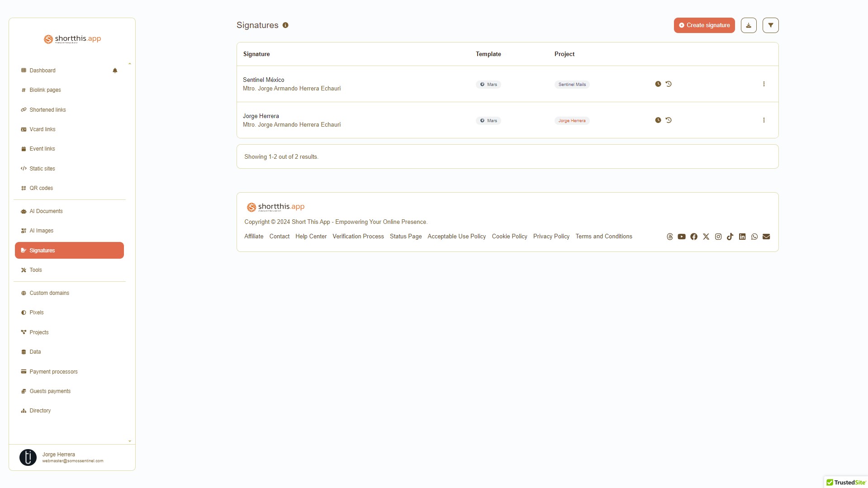Open Verification Process footer link
Image resolution: width=868 pixels, height=488 pixels.
pyautogui.click(x=358, y=237)
